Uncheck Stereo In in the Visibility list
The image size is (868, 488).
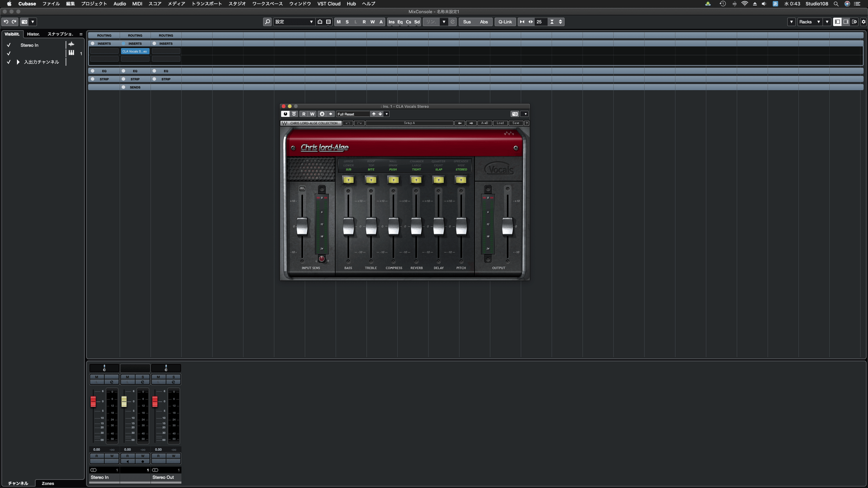pyautogui.click(x=9, y=45)
